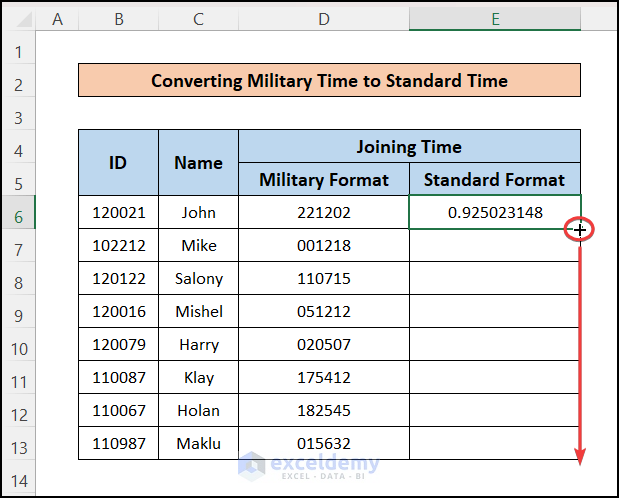Select ID cell 110087
Image resolution: width=619 pixels, height=498 pixels.
click(118, 377)
